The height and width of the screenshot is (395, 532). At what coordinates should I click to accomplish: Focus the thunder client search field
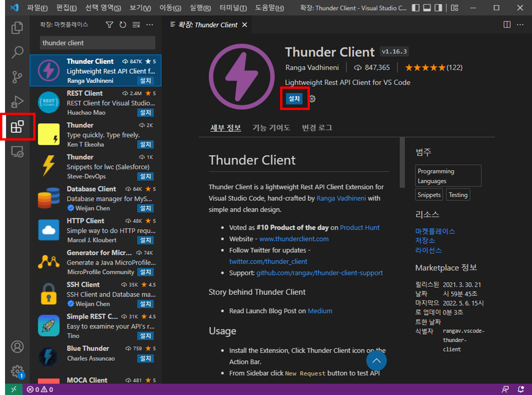tap(97, 43)
